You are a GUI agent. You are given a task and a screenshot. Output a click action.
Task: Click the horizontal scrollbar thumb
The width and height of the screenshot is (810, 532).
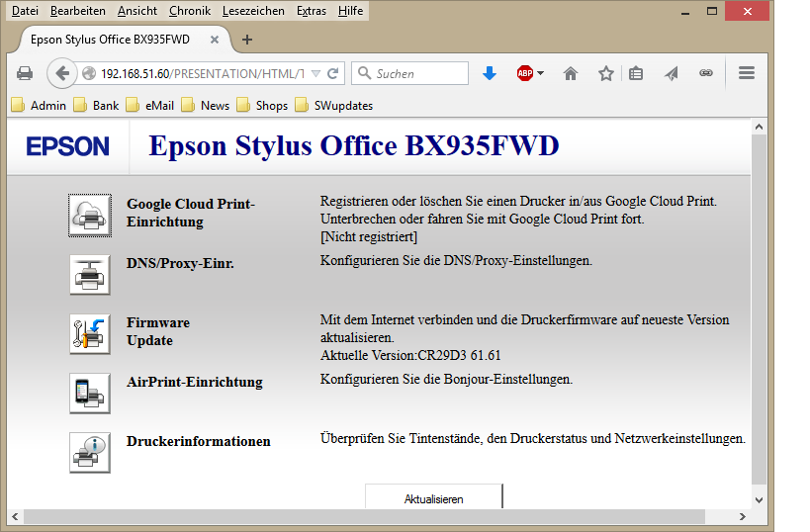364,516
